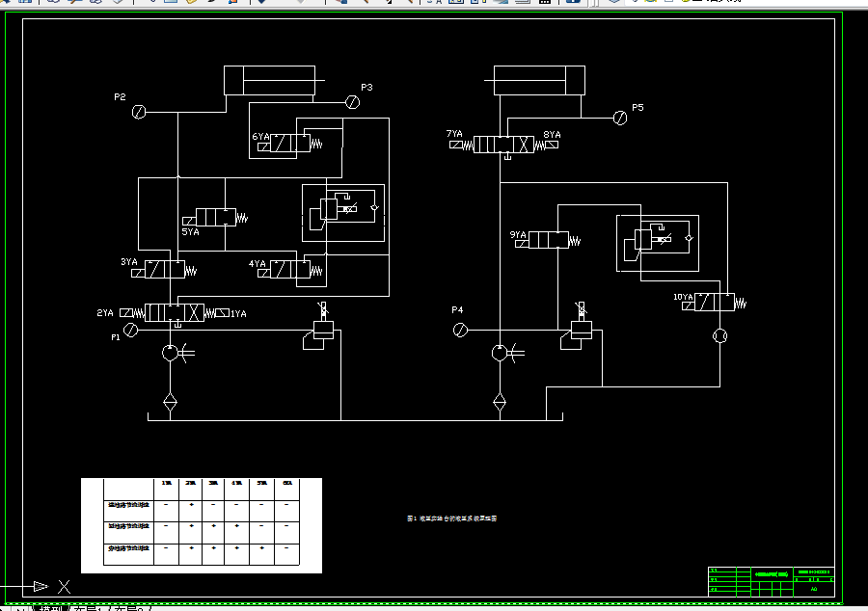Select the relief valve symbol right of P1 line

tap(319, 327)
